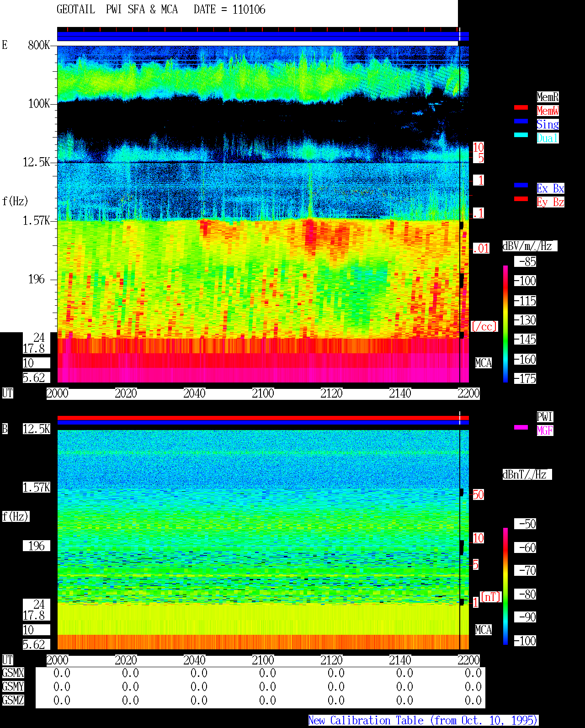This screenshot has height=728, width=585.
Task: Click the GSMX row label
Action: [13, 673]
